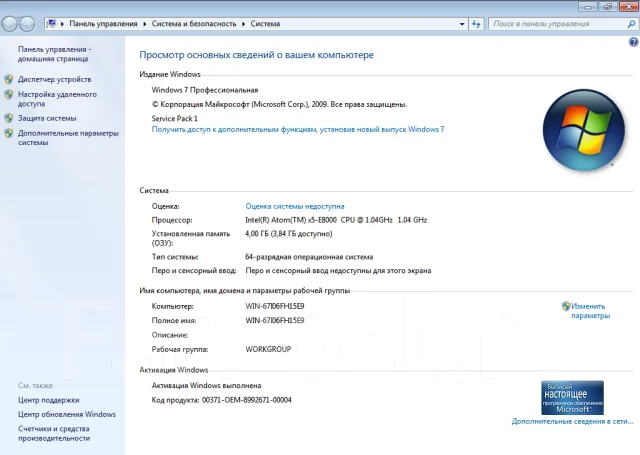Open recent pages dropdown near nav arrows
The width and height of the screenshot is (640, 455).
coord(39,24)
